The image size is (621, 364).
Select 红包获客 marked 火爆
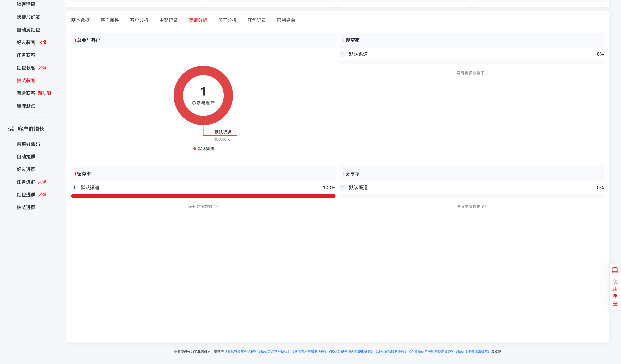(26, 67)
